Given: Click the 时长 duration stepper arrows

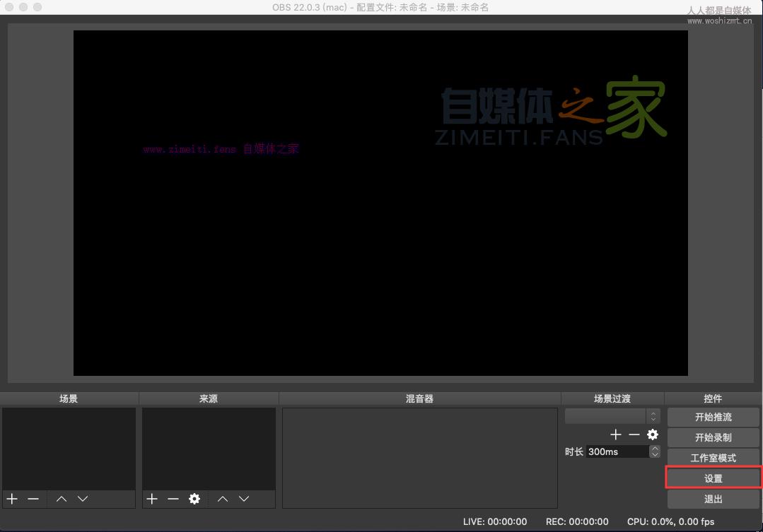Looking at the screenshot, I should click(655, 451).
